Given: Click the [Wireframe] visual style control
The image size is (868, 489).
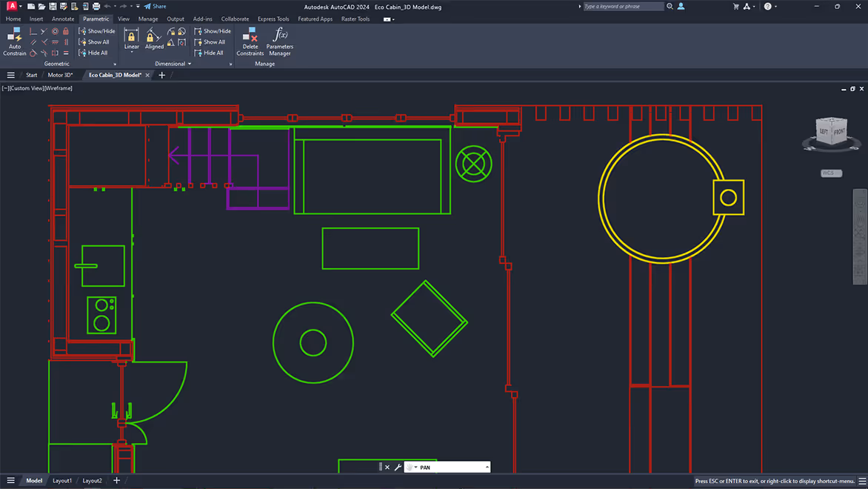Looking at the screenshot, I should click(58, 88).
